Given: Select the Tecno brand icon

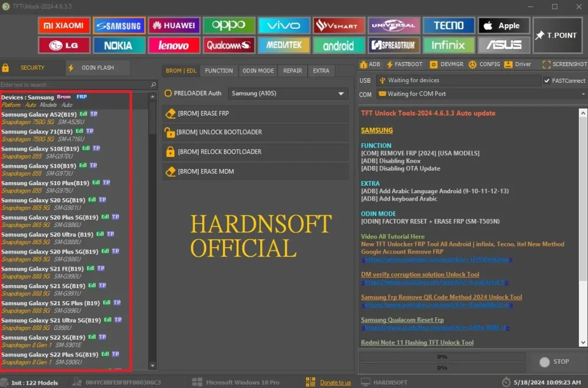Looking at the screenshot, I should point(448,25).
